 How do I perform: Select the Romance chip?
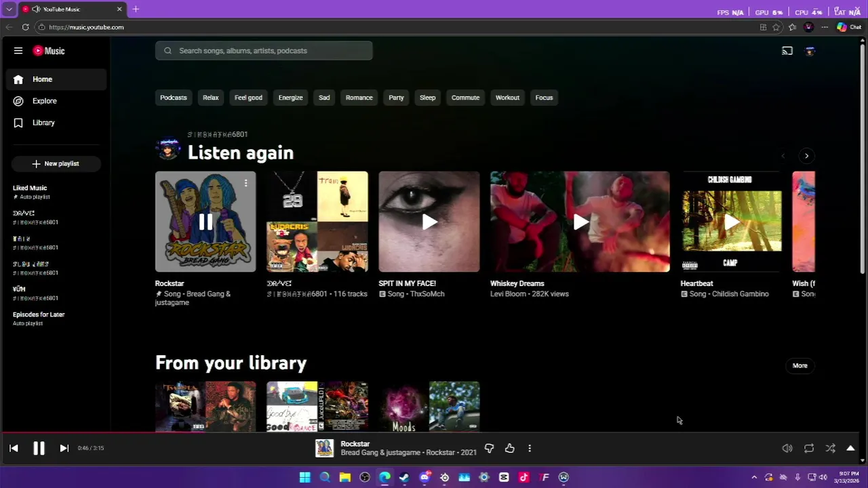[359, 98]
